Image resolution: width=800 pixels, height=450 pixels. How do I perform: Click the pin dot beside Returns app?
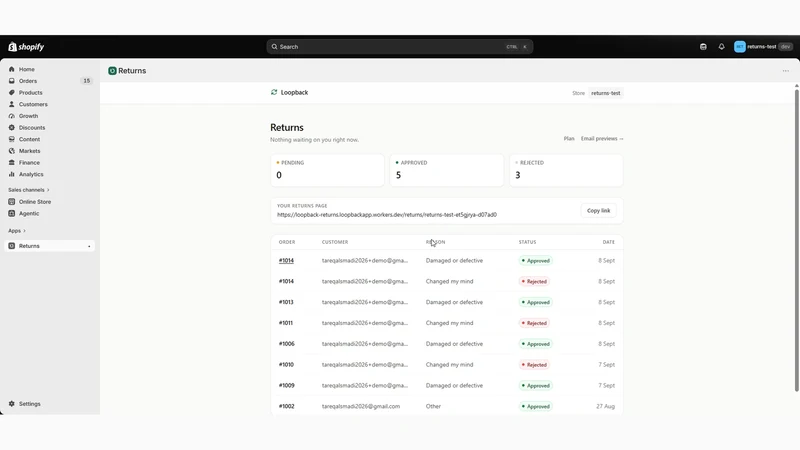tap(89, 246)
